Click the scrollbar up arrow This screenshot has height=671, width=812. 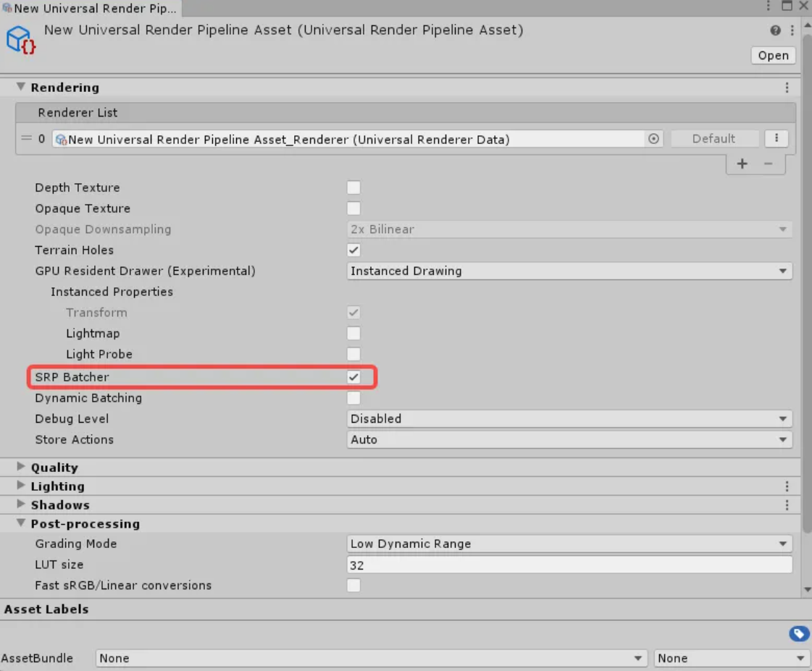[807, 25]
